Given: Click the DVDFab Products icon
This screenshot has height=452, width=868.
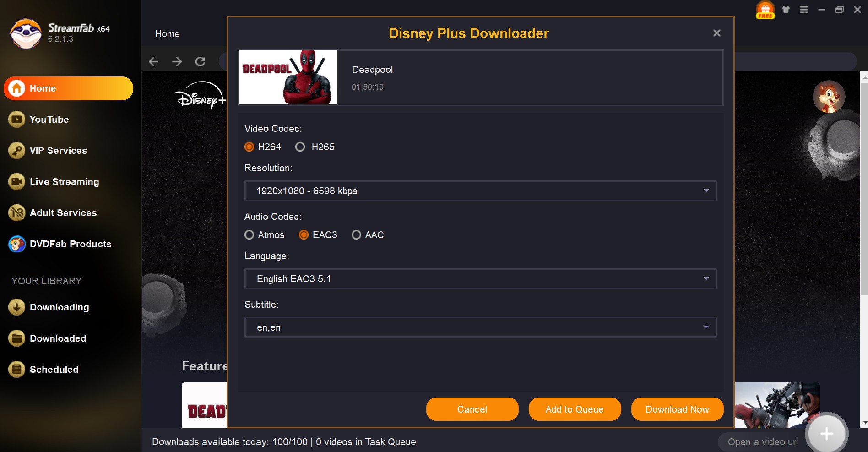Looking at the screenshot, I should [x=16, y=244].
